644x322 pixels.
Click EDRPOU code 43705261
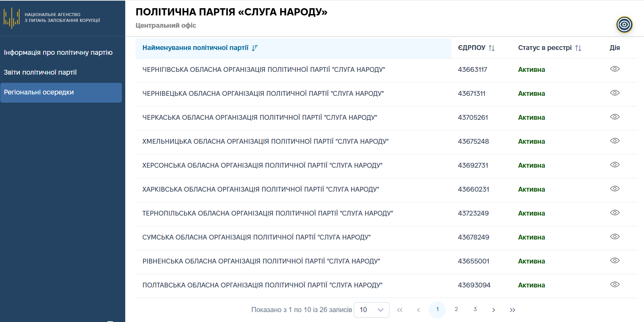(473, 118)
